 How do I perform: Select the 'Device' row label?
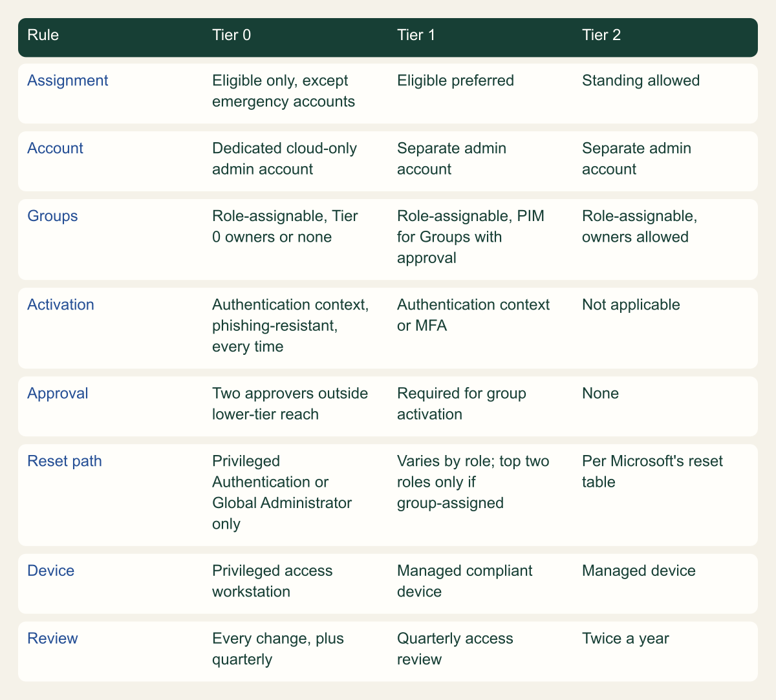(x=50, y=571)
